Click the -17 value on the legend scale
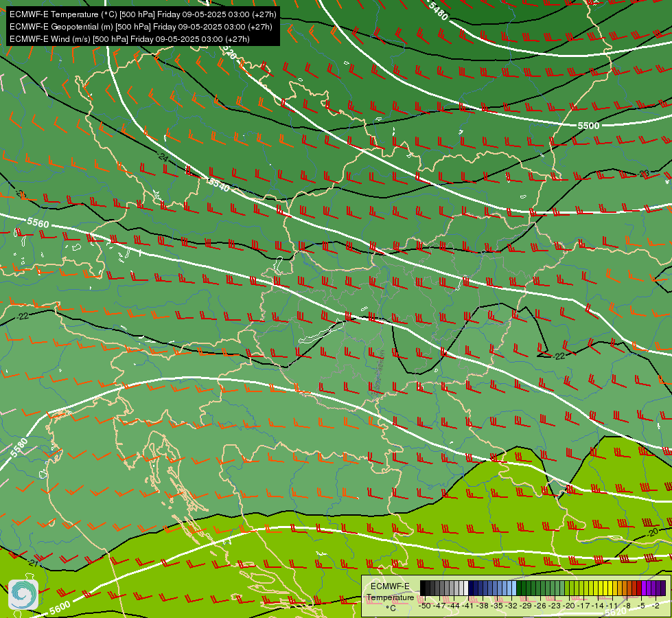672x618 pixels. click(583, 606)
